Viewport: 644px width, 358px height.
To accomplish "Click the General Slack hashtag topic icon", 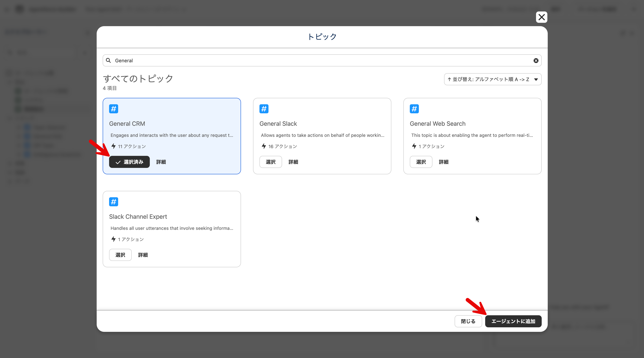I will (264, 109).
